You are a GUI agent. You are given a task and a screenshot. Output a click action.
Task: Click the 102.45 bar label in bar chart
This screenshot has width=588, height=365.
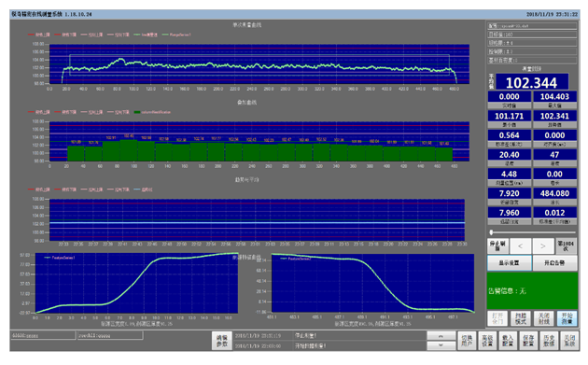[x=129, y=136]
